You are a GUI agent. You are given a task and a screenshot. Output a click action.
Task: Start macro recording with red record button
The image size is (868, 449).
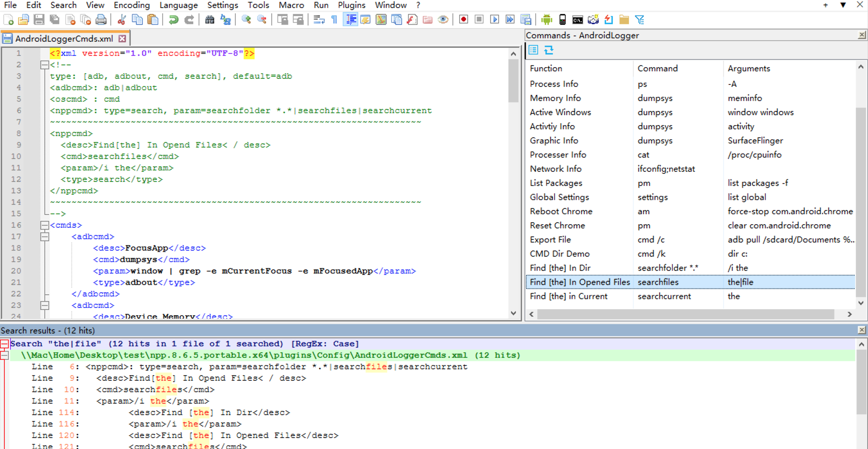click(463, 20)
